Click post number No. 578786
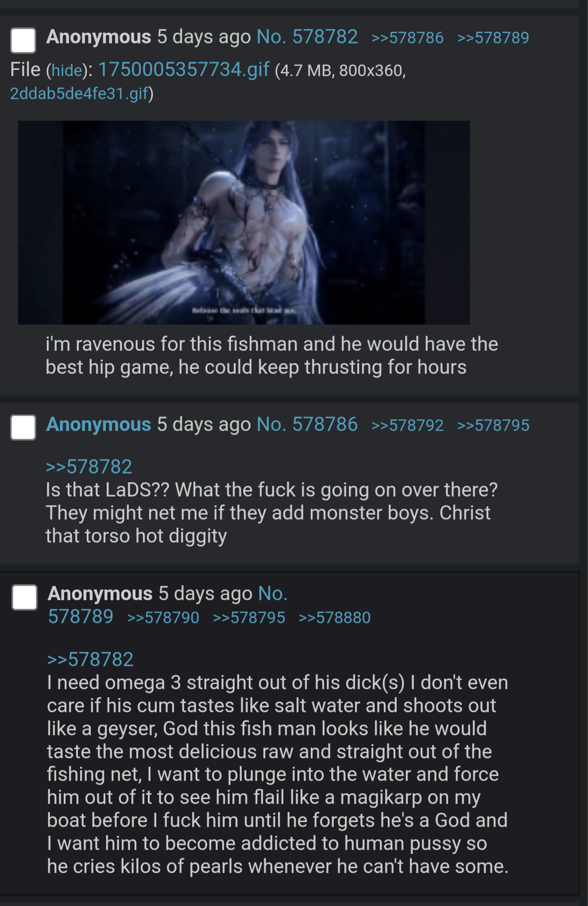The height and width of the screenshot is (906, 588). tap(307, 424)
